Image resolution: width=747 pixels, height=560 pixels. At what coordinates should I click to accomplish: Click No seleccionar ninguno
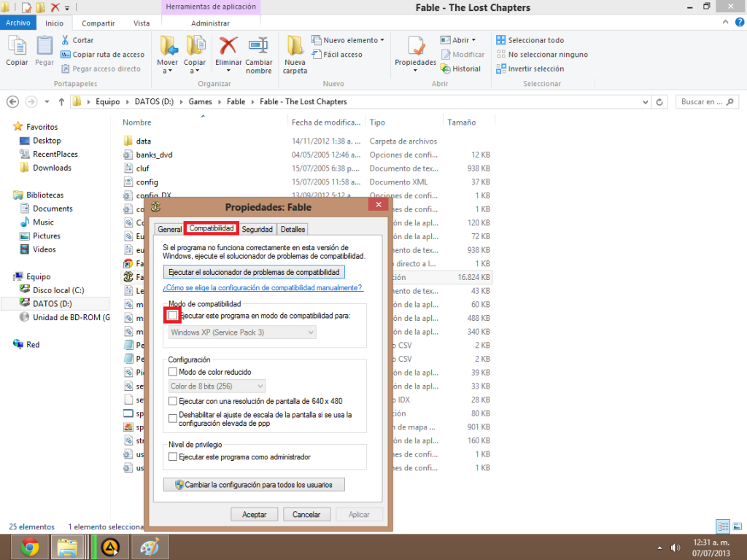[542, 55]
